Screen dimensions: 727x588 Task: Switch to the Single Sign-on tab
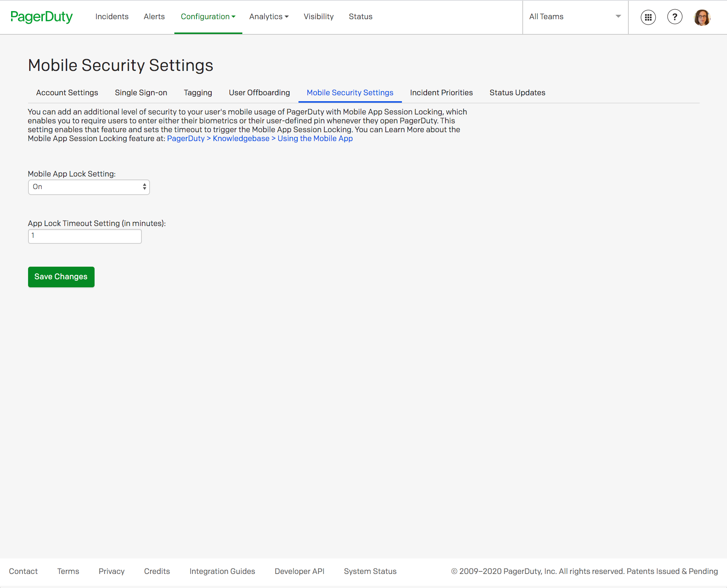click(141, 93)
